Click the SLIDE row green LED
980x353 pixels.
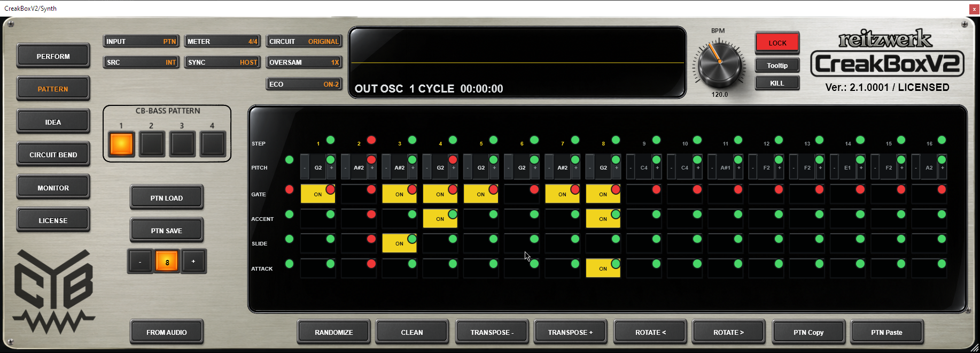pos(289,239)
